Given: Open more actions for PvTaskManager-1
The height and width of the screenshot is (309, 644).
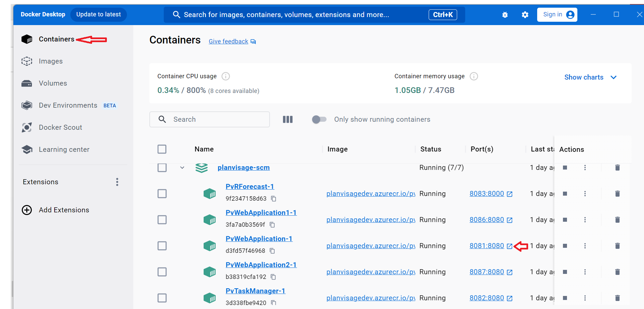Looking at the screenshot, I should 585,298.
